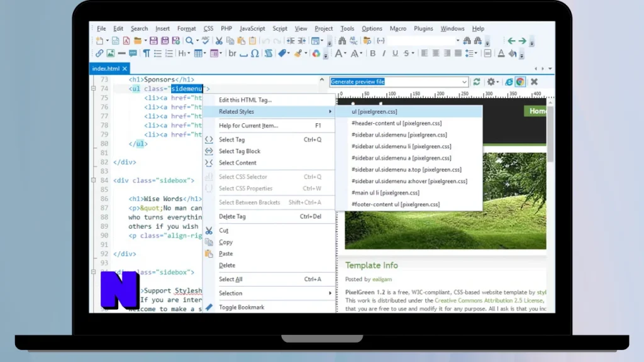Open the background fill color bucket
644x362 pixels.
point(512,53)
